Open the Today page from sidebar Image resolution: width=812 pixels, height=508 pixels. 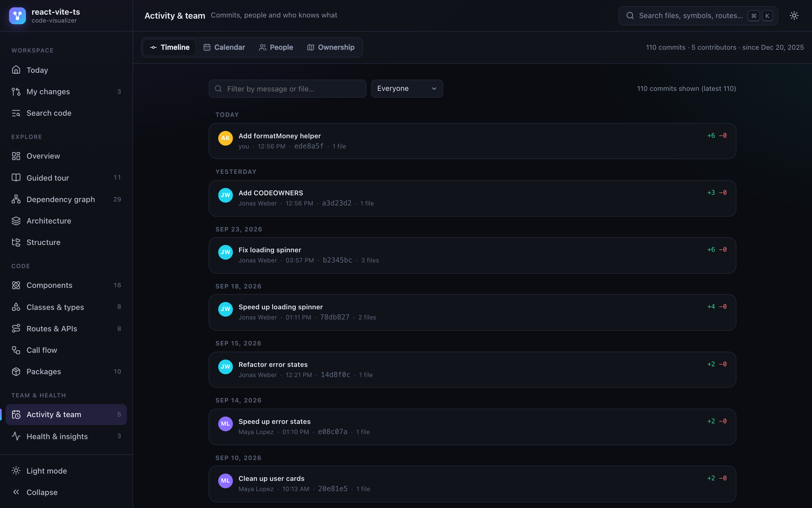pyautogui.click(x=66, y=70)
